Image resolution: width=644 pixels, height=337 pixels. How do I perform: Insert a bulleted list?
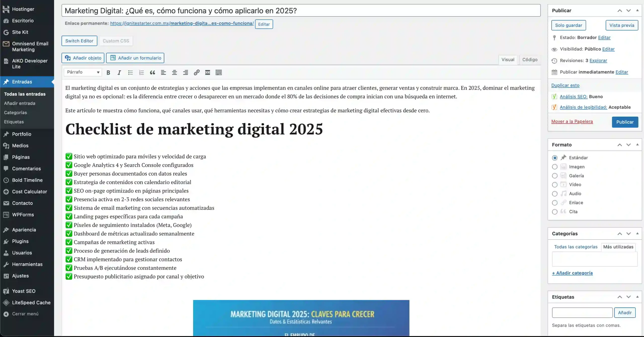[x=130, y=72]
